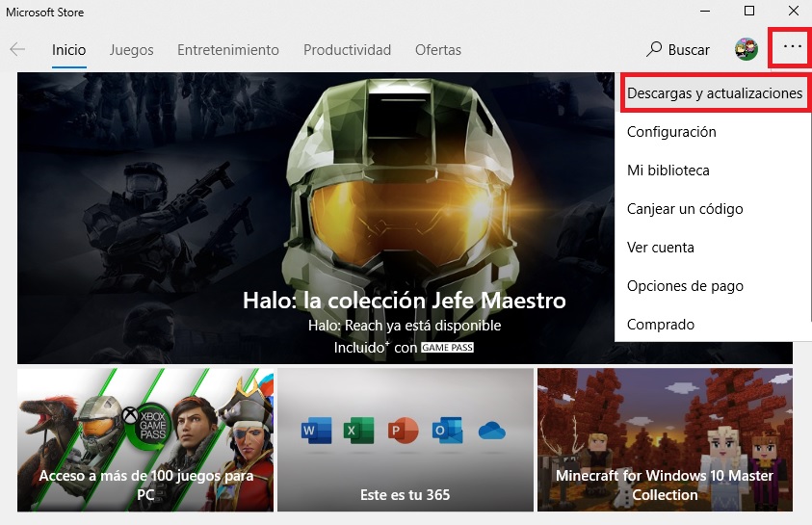Click the OneDrive cloud icon
This screenshot has height=525, width=812.
[492, 431]
